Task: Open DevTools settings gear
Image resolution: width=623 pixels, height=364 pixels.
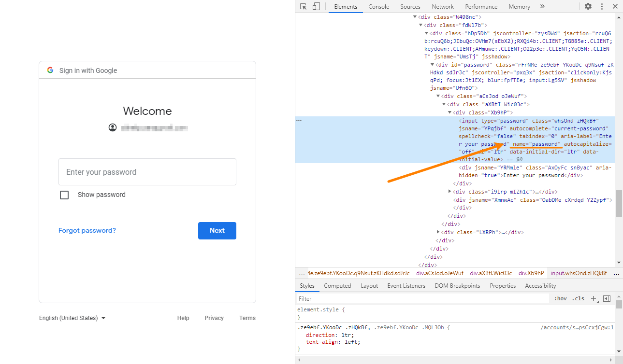Action: (588, 6)
